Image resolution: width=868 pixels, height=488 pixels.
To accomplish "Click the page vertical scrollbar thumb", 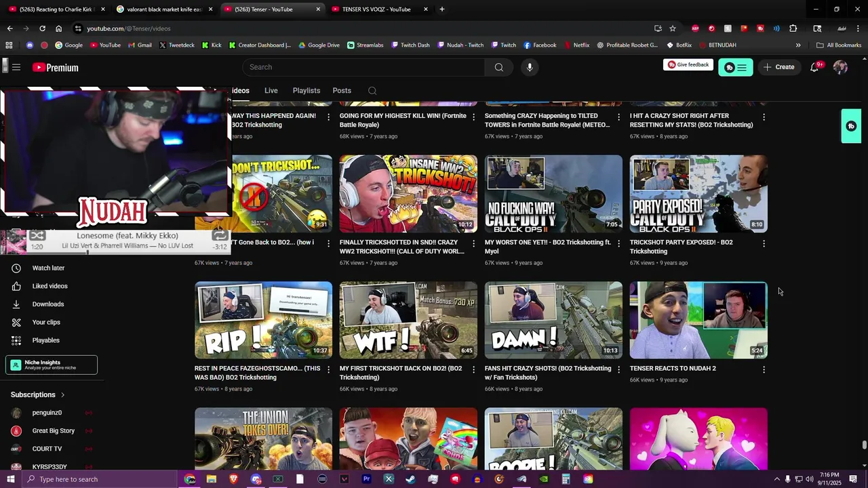I will [864, 445].
